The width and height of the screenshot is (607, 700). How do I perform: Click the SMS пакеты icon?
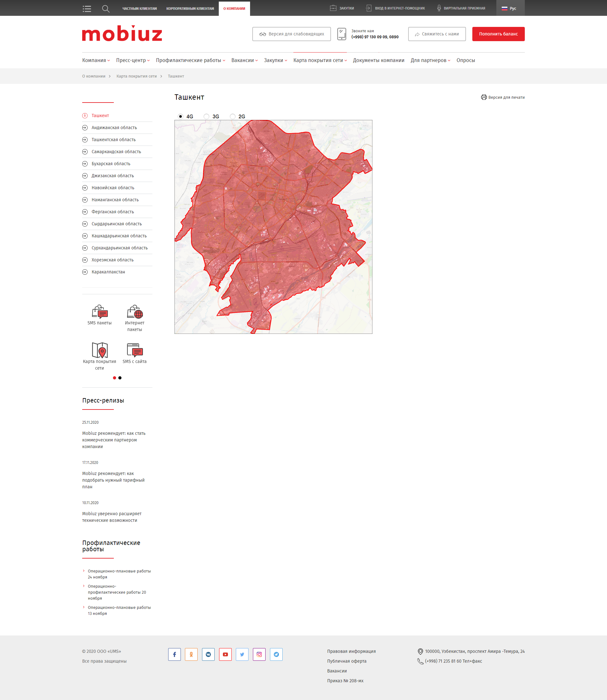pyautogui.click(x=99, y=311)
